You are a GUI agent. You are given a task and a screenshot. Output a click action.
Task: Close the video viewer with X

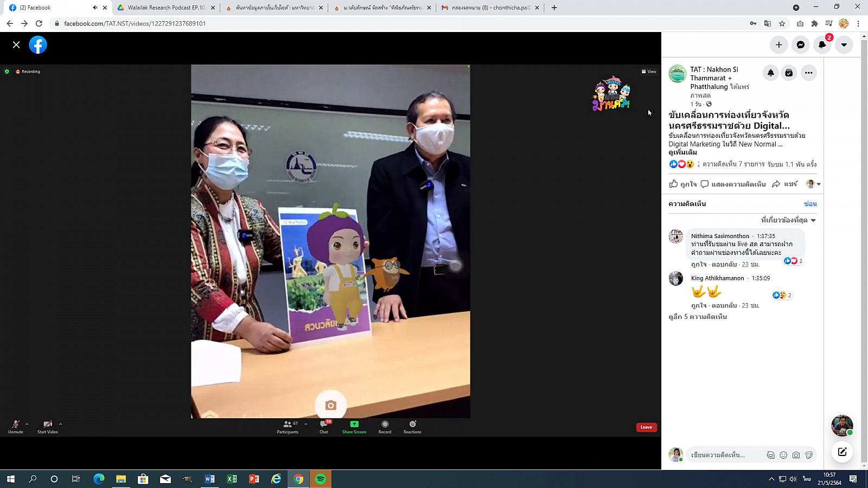point(16,45)
